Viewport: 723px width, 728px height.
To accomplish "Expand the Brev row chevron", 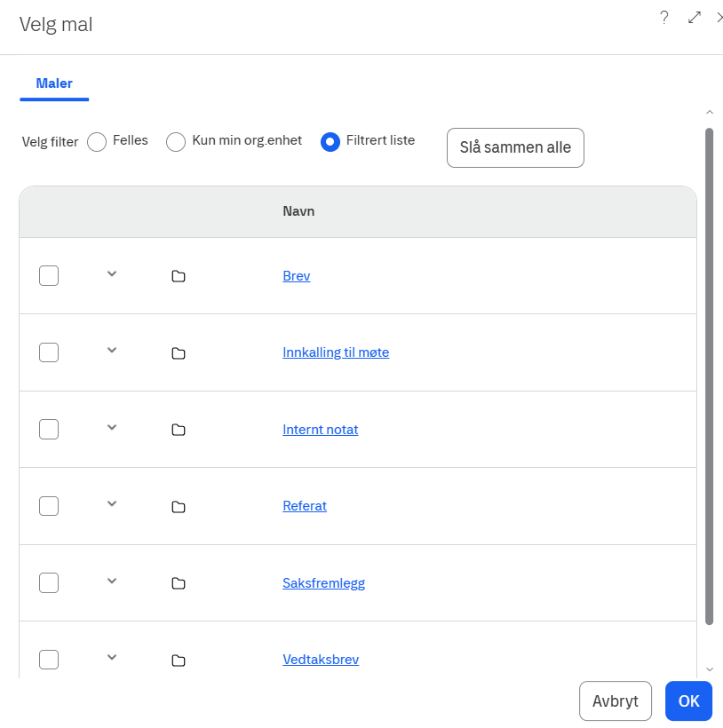I will (x=112, y=273).
